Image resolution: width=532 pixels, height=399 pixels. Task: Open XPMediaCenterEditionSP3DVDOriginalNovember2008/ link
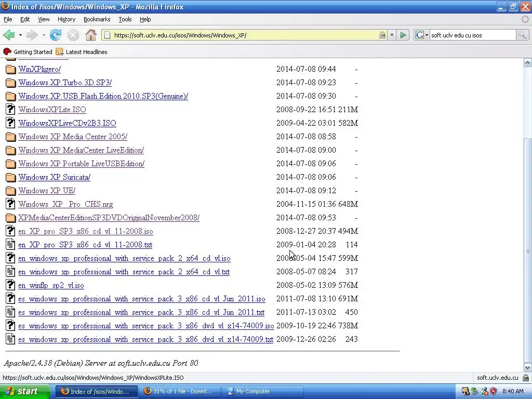point(109,218)
